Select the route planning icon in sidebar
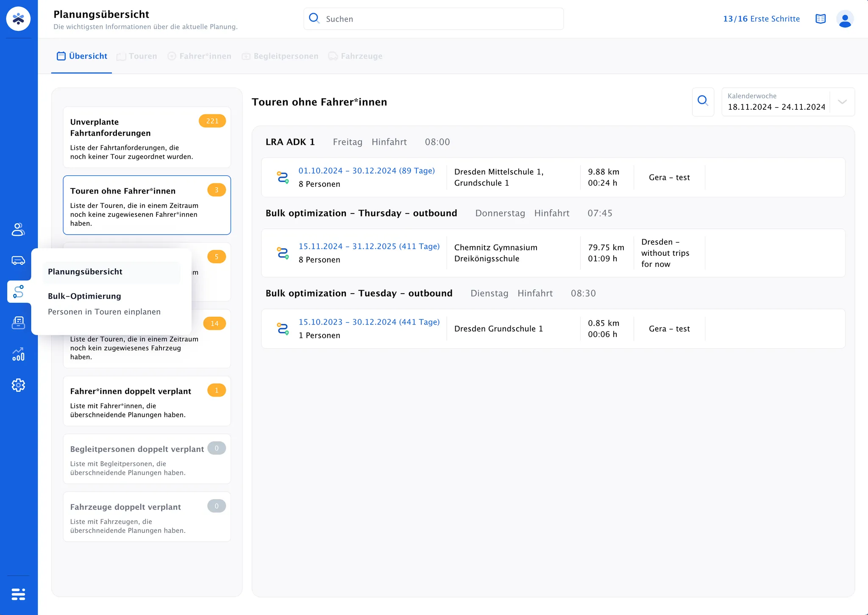Image resolution: width=868 pixels, height=615 pixels. (18, 291)
